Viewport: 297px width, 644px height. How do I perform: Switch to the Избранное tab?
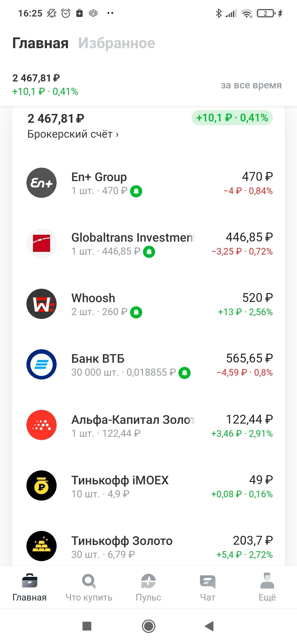tap(117, 43)
